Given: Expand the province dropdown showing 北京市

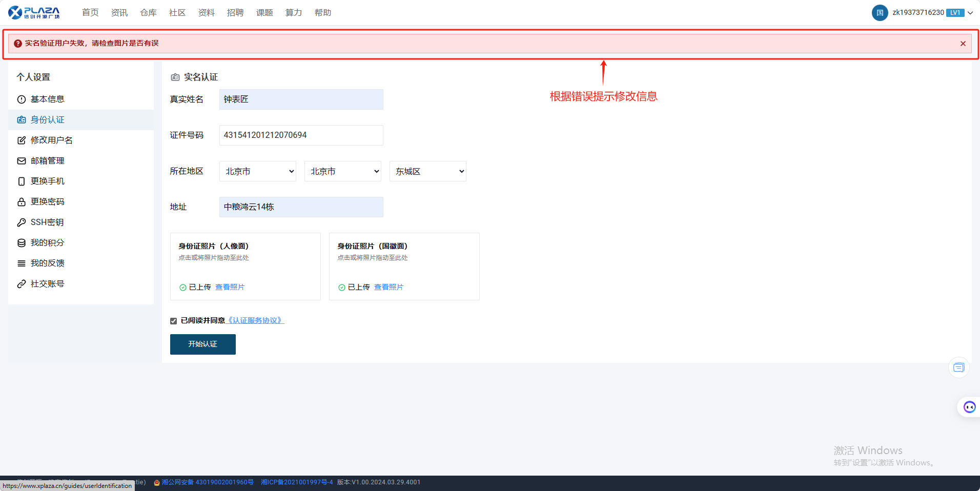Looking at the screenshot, I should (258, 171).
